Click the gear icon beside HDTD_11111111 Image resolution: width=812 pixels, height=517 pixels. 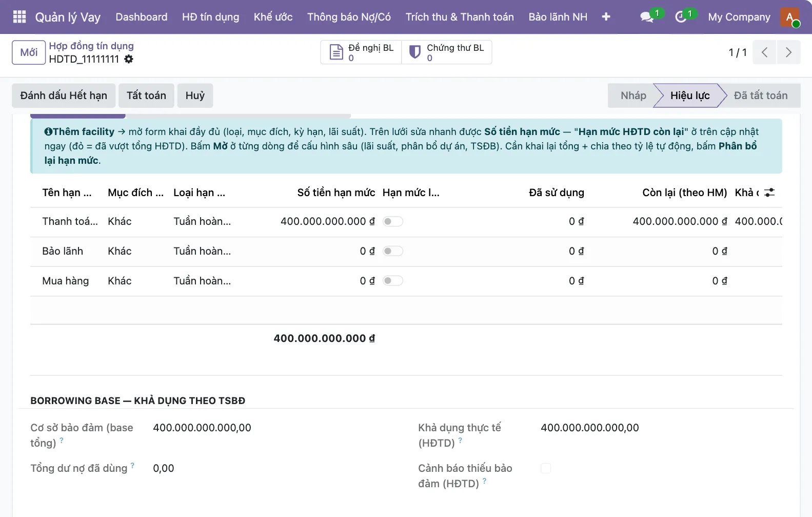point(129,59)
